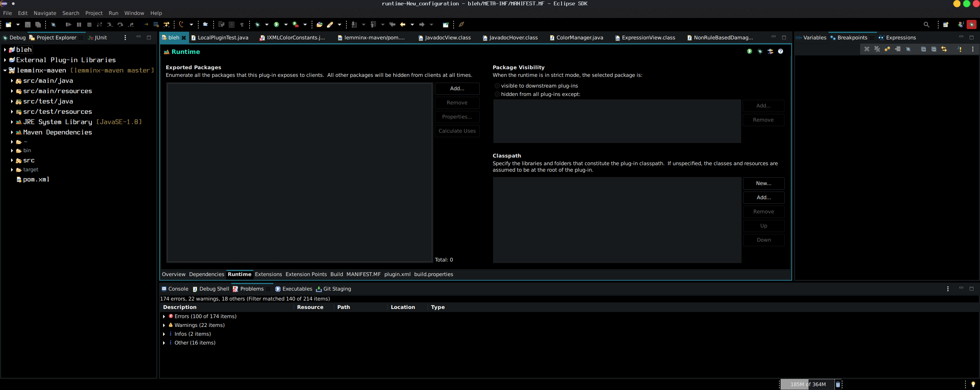The width and height of the screenshot is (980, 390).
Task: Open dropdown arrow next to Debug bug icon
Action: click(267, 24)
